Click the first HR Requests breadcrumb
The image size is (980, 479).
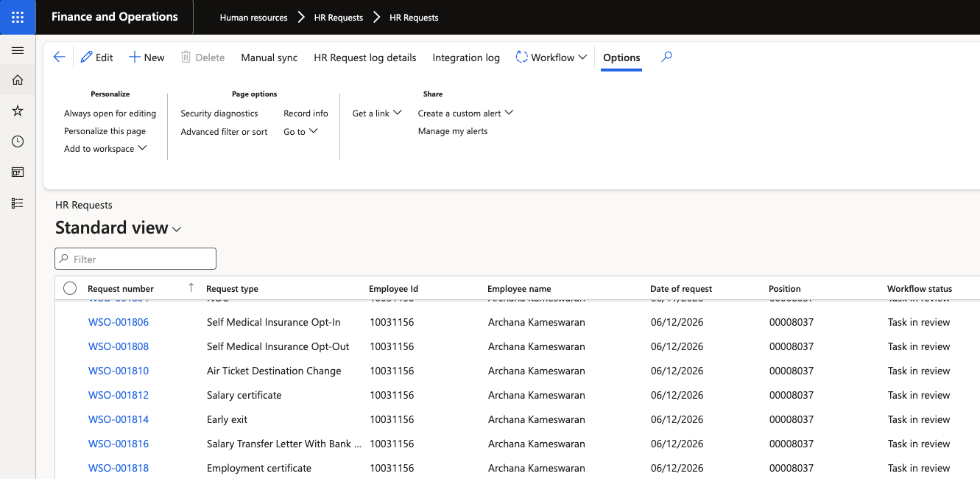339,18
